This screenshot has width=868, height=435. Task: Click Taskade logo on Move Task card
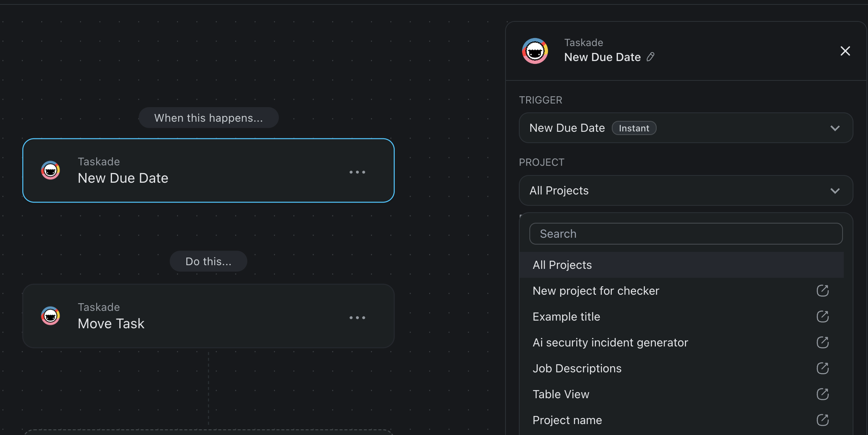pos(51,316)
